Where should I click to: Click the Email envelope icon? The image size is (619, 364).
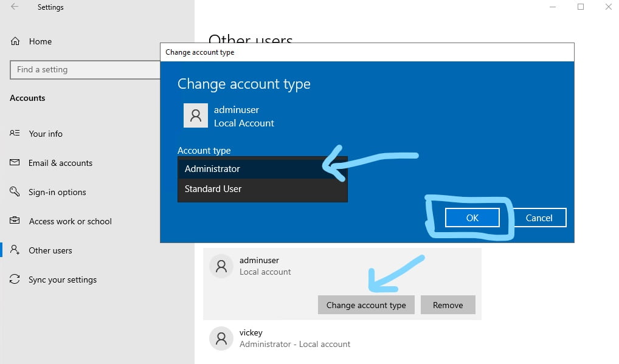15,162
